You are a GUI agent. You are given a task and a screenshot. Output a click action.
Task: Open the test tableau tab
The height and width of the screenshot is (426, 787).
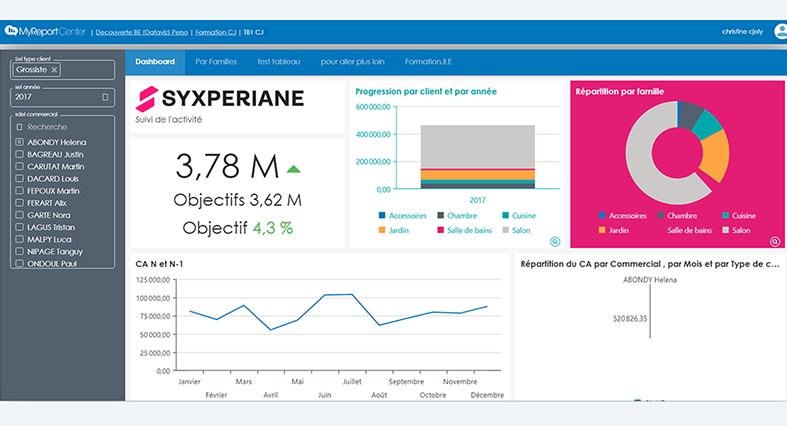(x=279, y=62)
